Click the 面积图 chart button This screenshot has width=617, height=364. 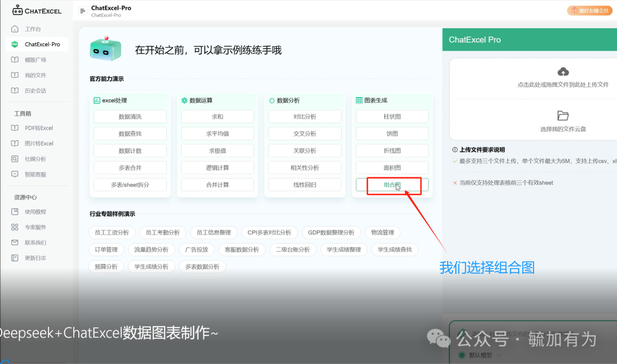pos(392,168)
